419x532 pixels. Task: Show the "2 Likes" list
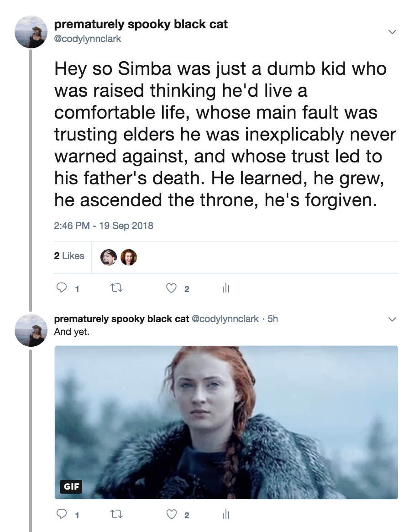[x=69, y=256]
